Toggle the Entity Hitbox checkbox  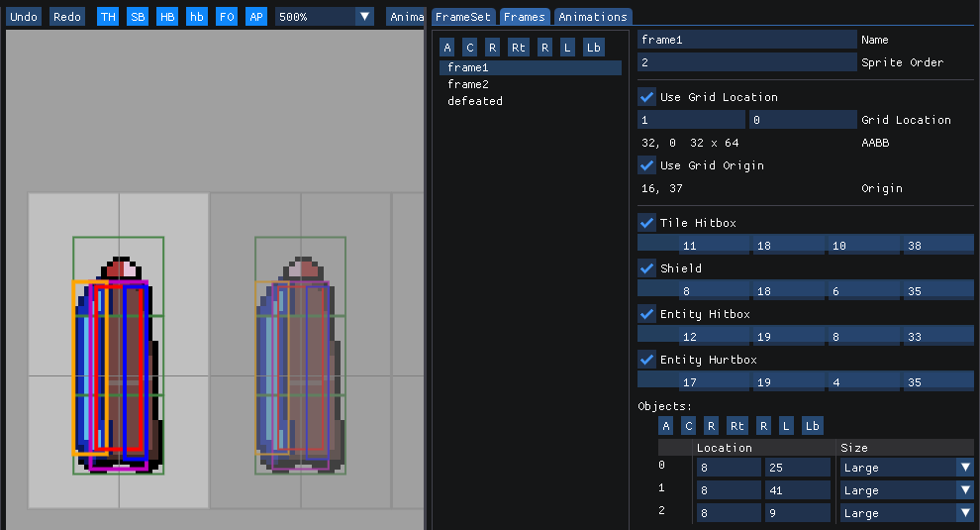point(646,314)
